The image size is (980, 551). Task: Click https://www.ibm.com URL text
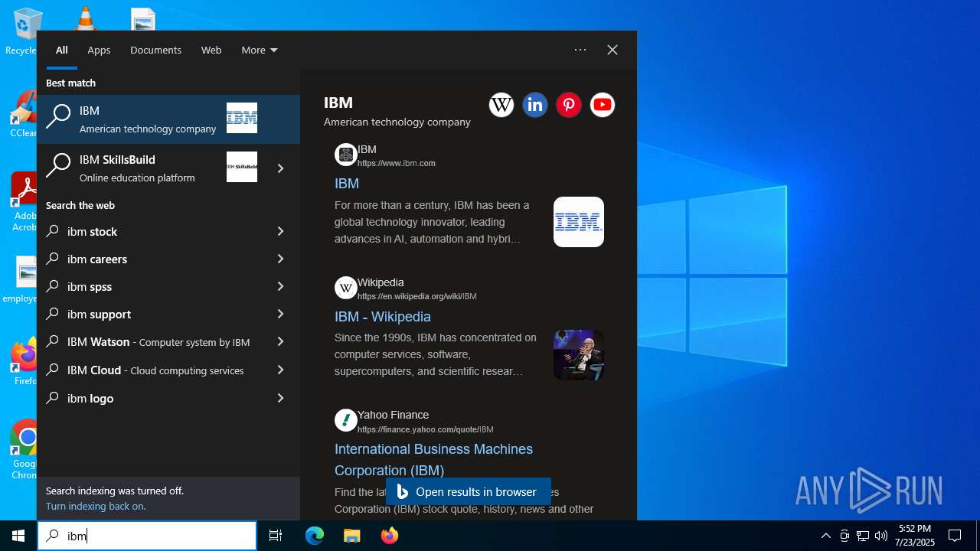[397, 164]
